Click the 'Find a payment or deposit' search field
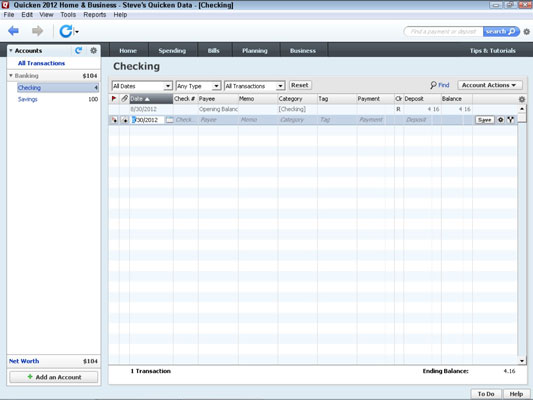Viewport: 533px width, 400px height. click(x=443, y=32)
